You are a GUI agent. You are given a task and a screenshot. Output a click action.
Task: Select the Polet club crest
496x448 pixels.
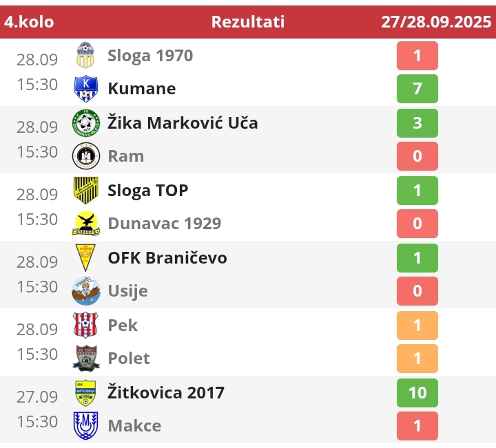86,359
